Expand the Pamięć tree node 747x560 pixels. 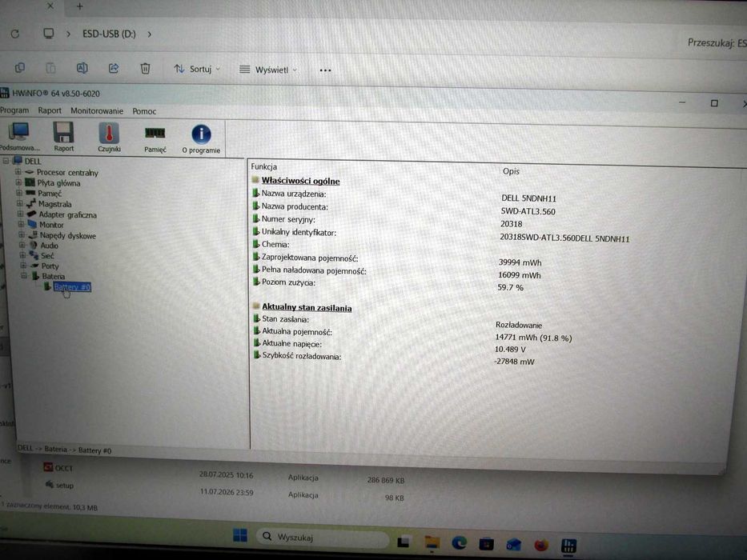pos(19,193)
